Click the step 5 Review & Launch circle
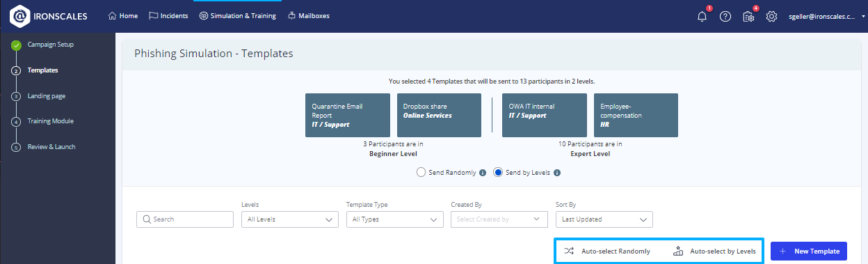Viewport: 868px width, 264px height. pos(16,147)
